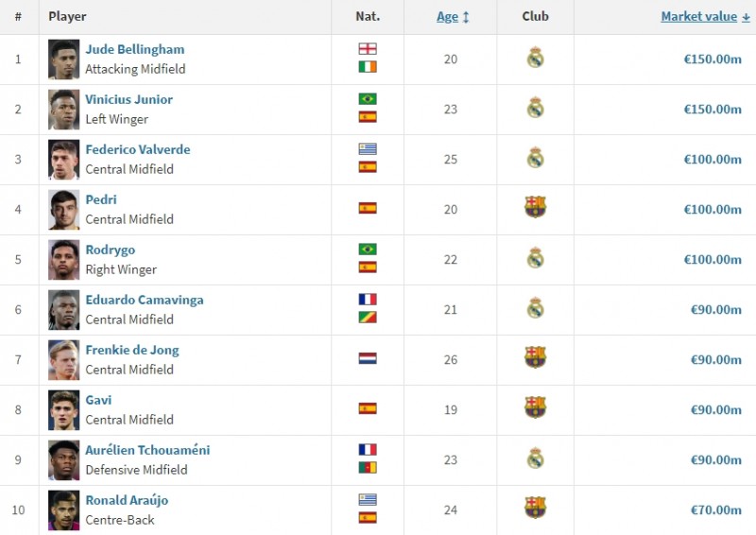This screenshot has width=756, height=535.
Task: Click Uruguay flag in Federico Valverde row
Action: (x=368, y=149)
